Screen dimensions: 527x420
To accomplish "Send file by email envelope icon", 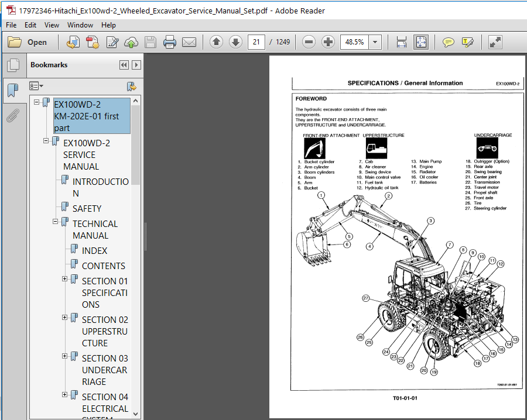I will 189,42.
